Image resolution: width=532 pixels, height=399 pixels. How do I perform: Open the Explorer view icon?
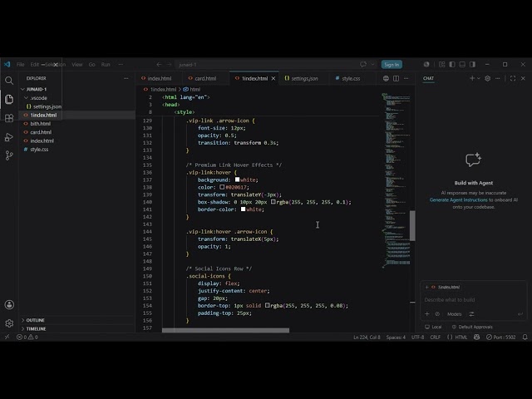(x=9, y=99)
